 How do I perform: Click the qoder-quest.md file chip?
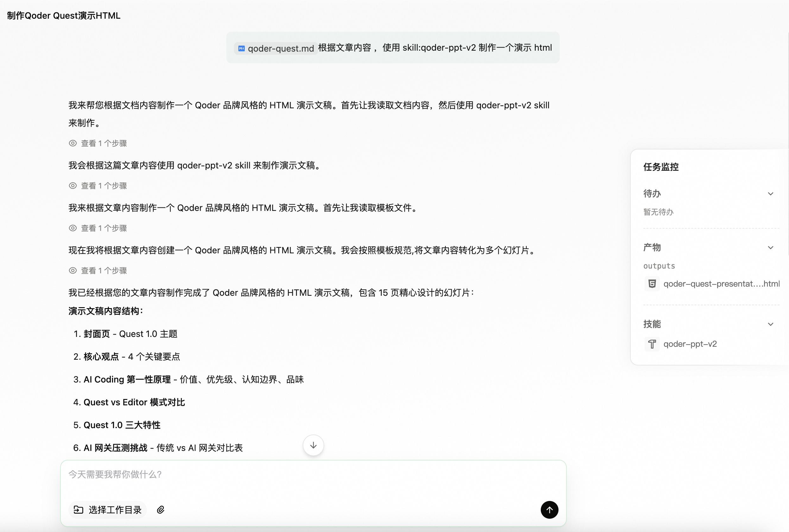276,48
